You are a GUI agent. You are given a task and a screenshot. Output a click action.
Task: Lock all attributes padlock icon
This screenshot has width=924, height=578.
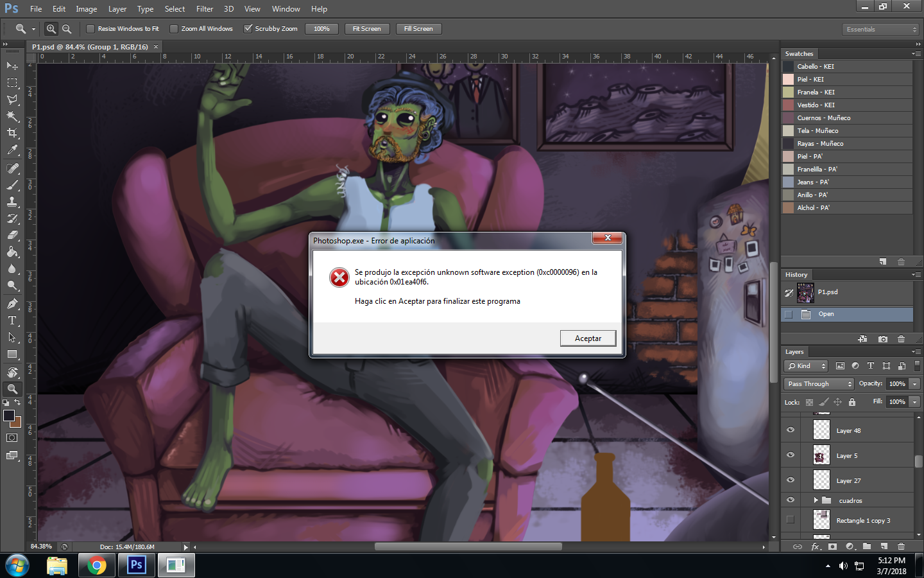coord(852,402)
